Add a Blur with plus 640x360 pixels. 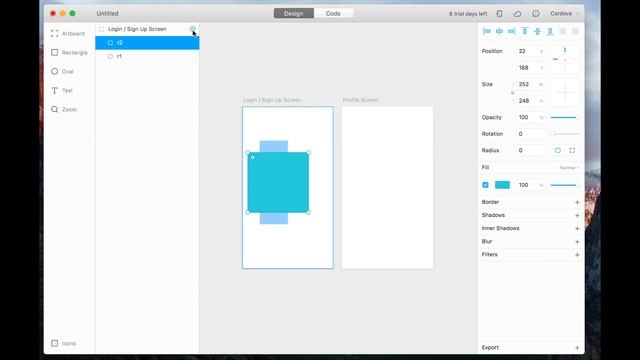coord(577,241)
